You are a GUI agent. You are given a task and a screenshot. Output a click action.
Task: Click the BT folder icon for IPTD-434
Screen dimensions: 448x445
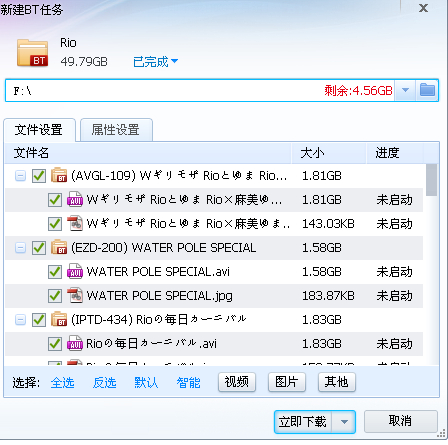59,319
